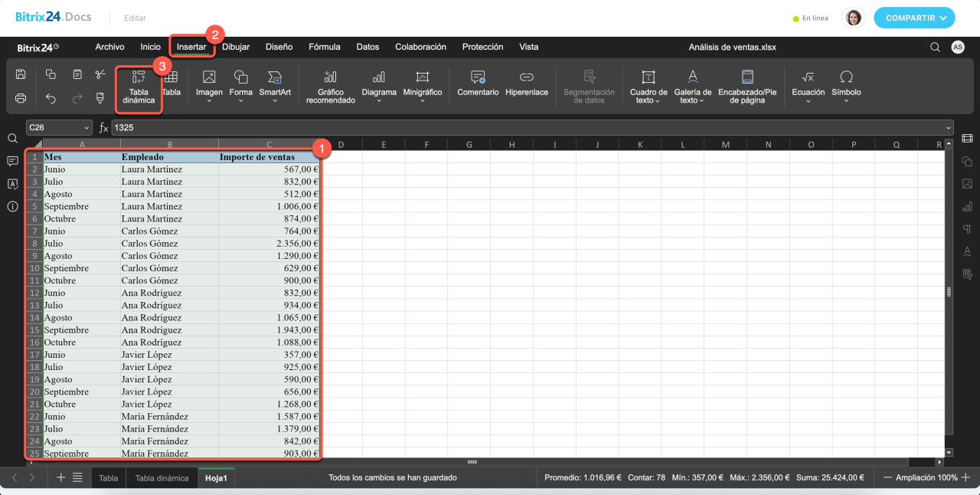
Task: Click the print icon in toolbar
Action: point(21,98)
